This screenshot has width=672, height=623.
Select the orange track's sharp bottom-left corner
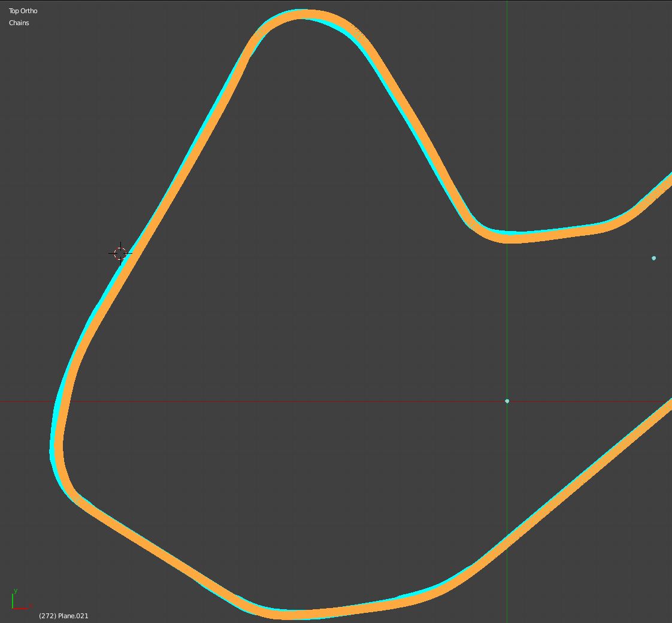click(72, 494)
